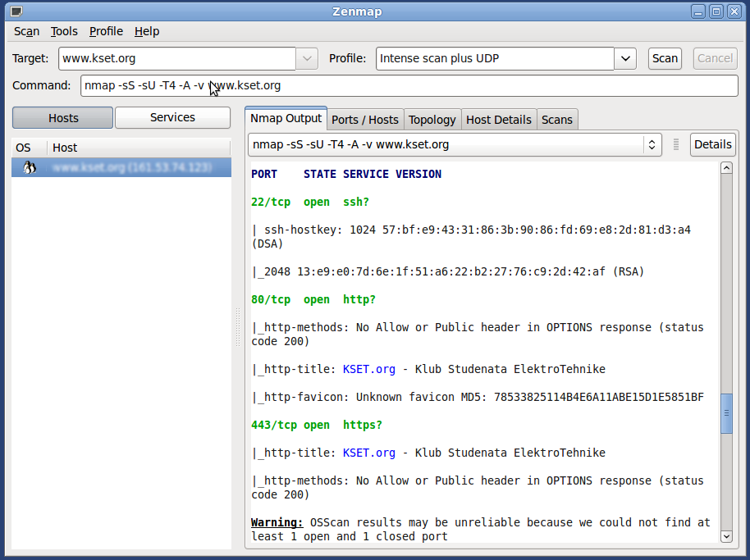Open the Profile menu

coord(106,31)
